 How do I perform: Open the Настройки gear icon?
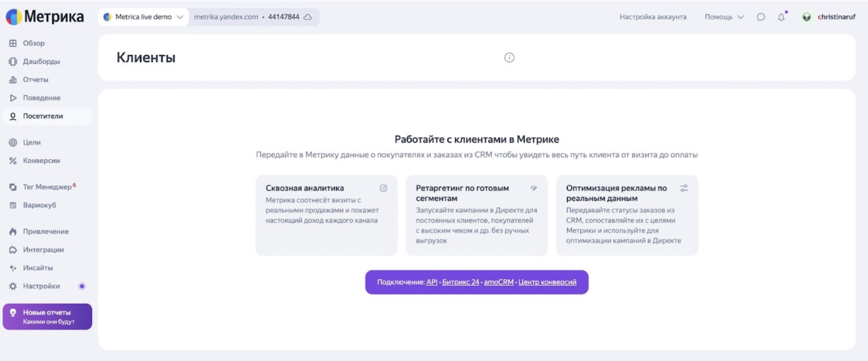pyautogui.click(x=12, y=286)
